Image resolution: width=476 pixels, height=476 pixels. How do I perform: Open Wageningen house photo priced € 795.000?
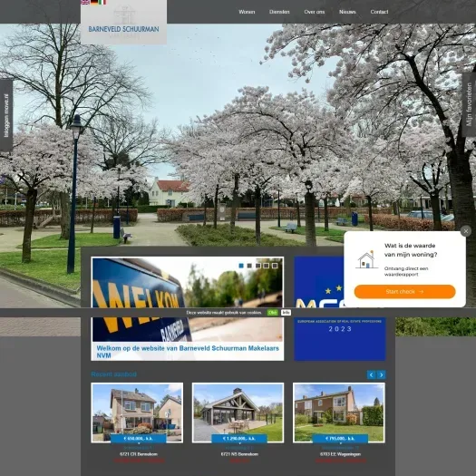tap(339, 413)
